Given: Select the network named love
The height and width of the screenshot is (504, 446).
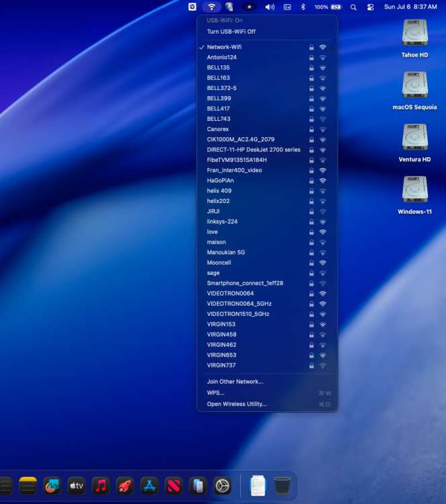Looking at the screenshot, I should tap(267, 232).
